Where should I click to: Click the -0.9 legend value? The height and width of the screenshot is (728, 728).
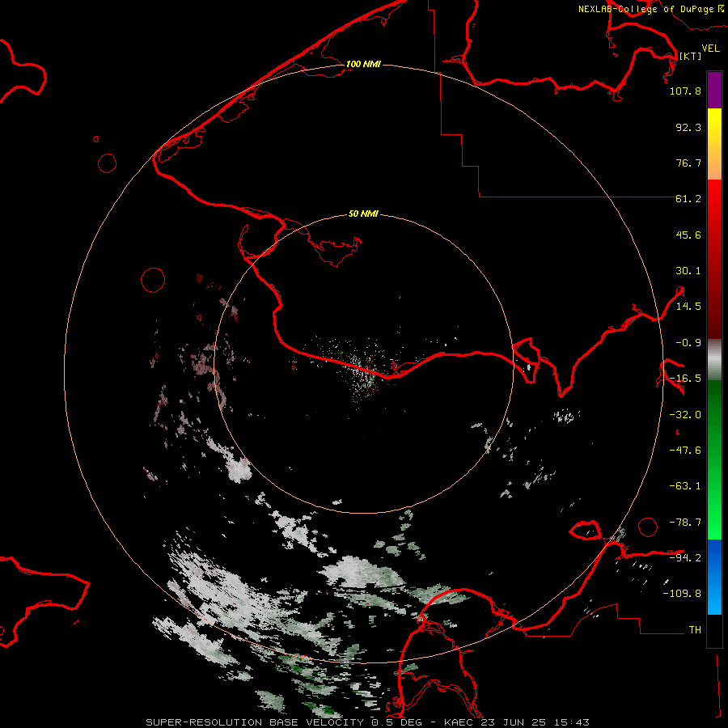(x=688, y=343)
